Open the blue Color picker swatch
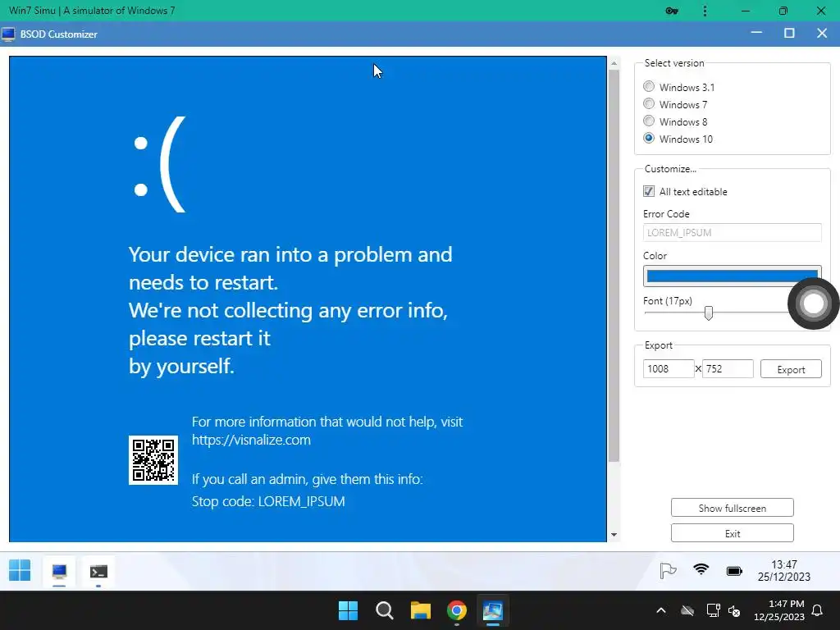 (x=732, y=276)
